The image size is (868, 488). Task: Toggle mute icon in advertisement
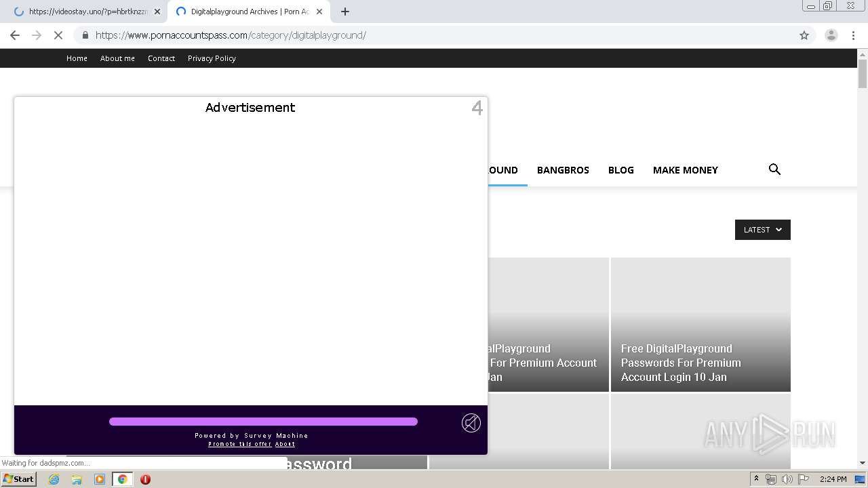[471, 423]
